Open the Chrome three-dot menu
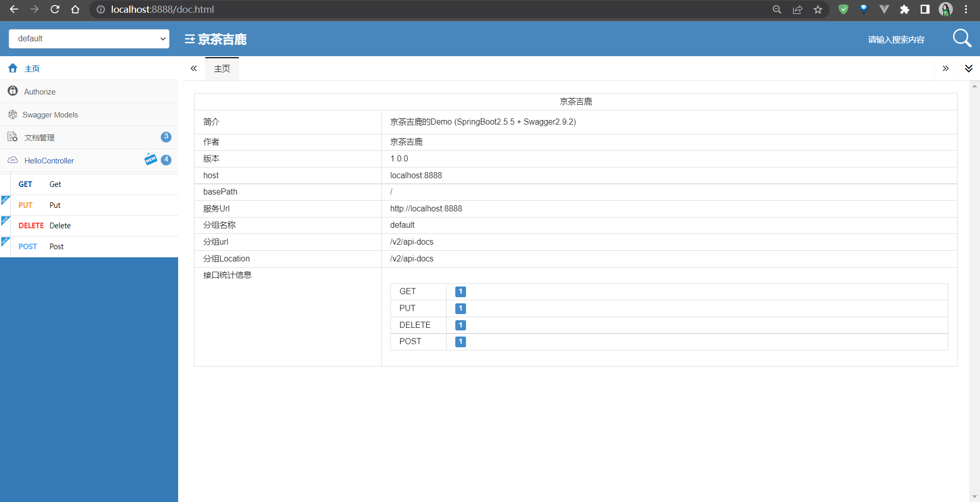The width and height of the screenshot is (980, 502). click(x=966, y=9)
